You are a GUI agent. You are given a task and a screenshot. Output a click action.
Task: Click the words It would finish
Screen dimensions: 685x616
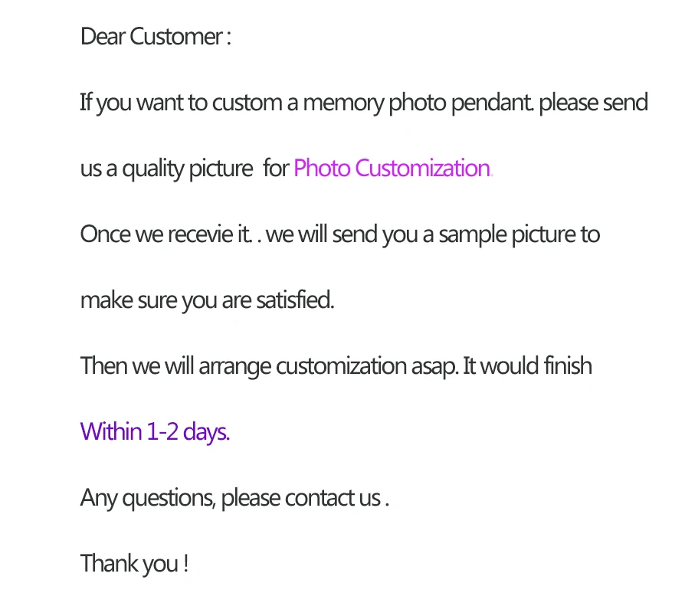coord(527,365)
